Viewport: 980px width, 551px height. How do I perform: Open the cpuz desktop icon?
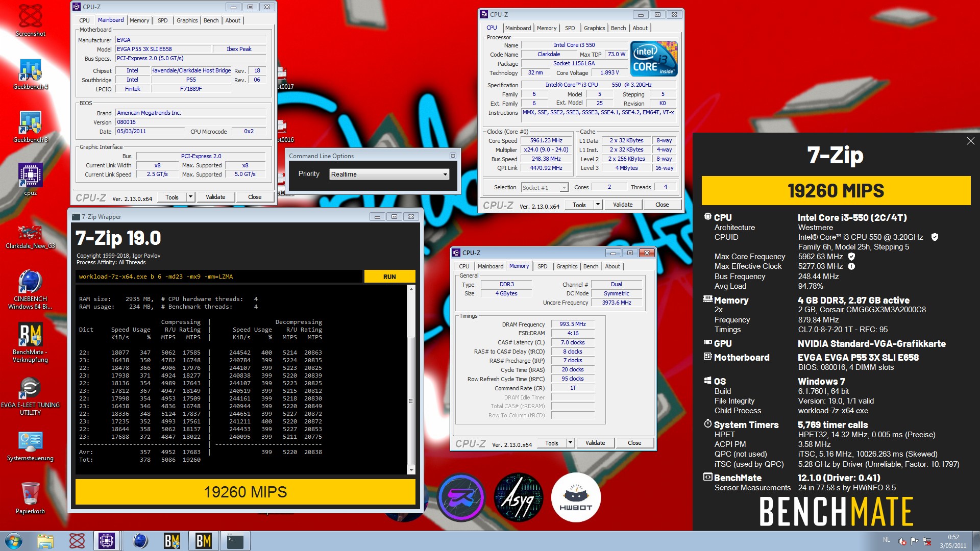coord(30,180)
